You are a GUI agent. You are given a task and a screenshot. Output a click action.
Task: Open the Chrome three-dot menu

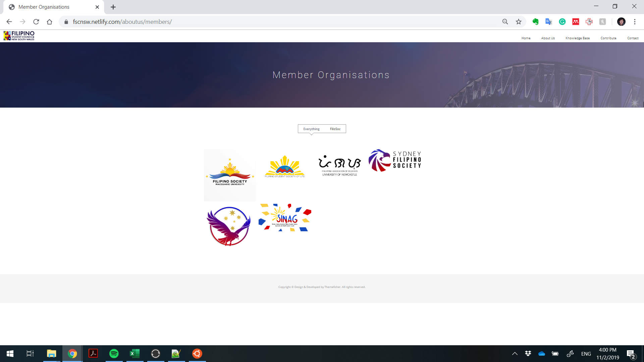coord(635,22)
